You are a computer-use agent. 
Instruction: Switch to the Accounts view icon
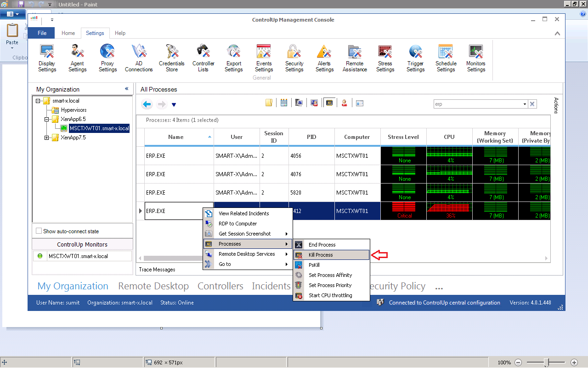coord(345,103)
